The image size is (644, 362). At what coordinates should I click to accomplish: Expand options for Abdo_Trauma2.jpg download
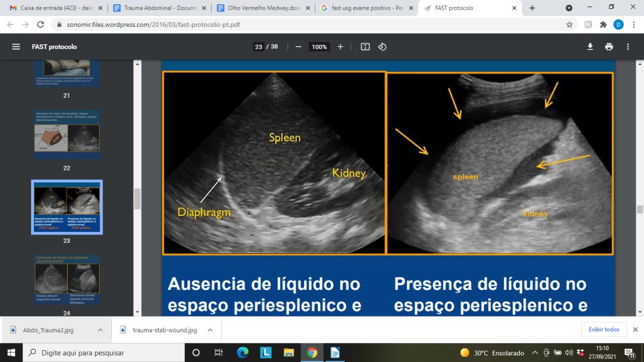[x=101, y=329]
